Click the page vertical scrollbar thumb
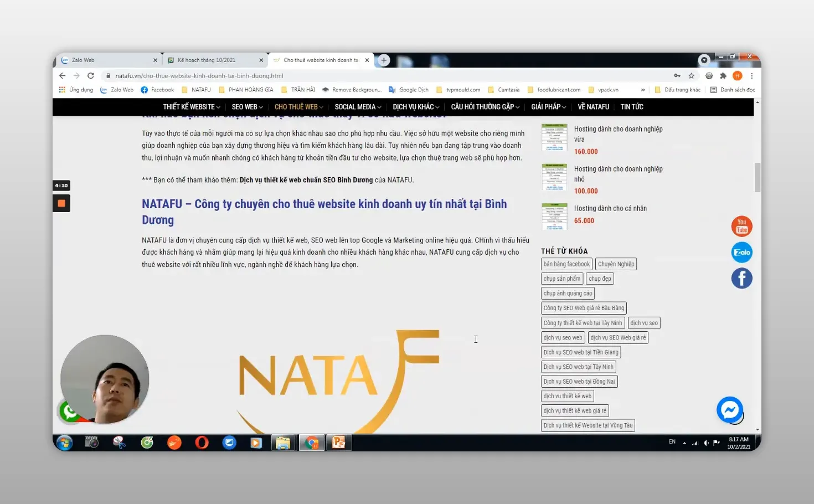The image size is (814, 504). point(758,177)
